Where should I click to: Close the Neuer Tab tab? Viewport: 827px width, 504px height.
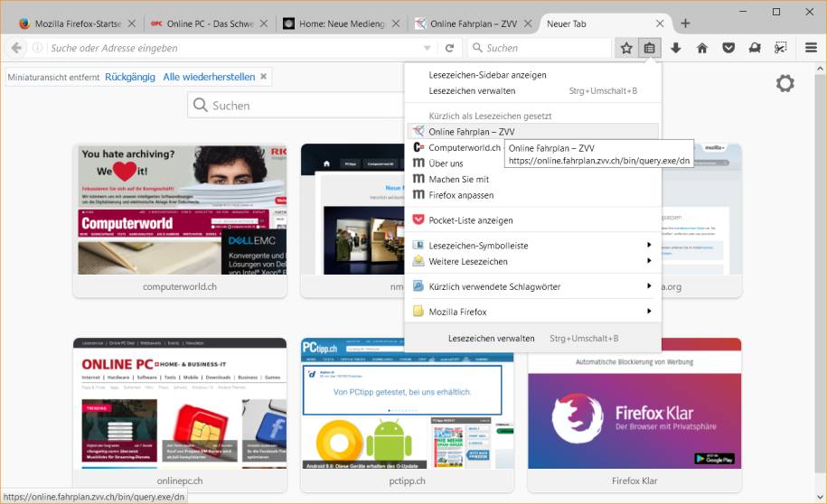coord(660,23)
